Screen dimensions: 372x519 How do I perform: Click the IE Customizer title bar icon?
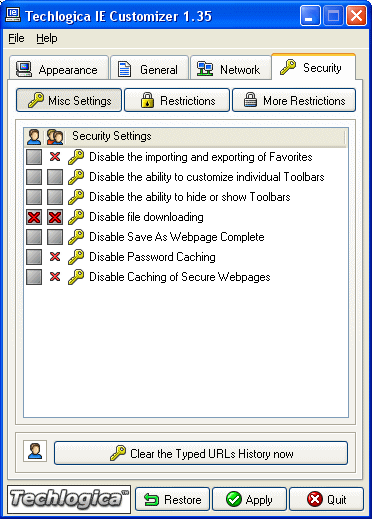tap(14, 15)
